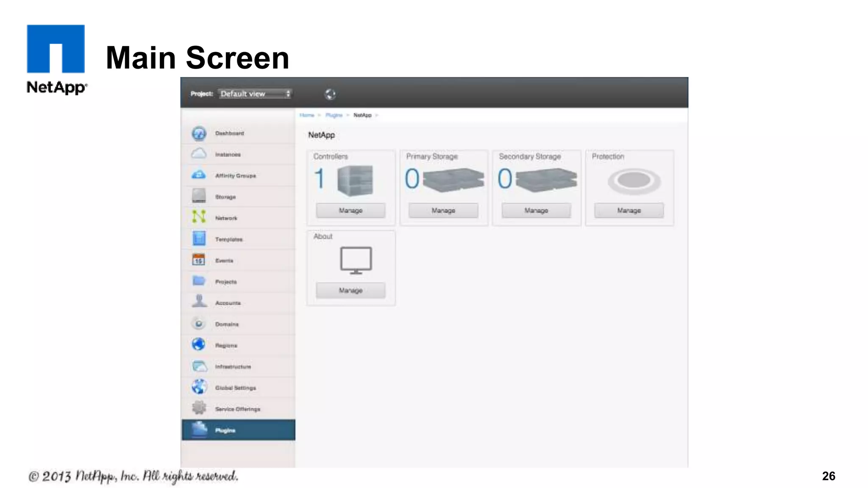Select the Service Offerings gear icon

coord(199,408)
